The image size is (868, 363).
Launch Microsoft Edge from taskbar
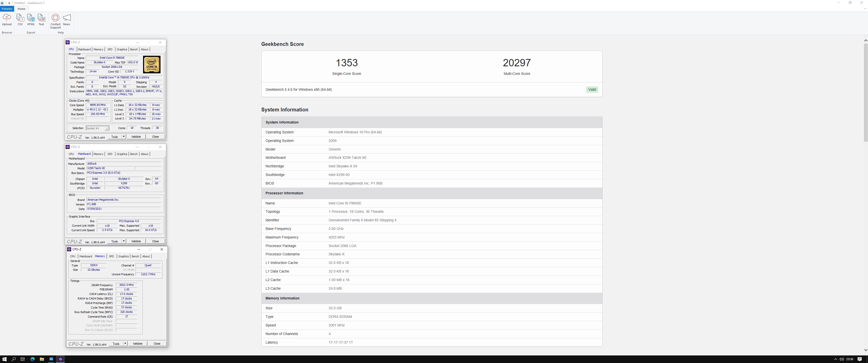point(32,359)
